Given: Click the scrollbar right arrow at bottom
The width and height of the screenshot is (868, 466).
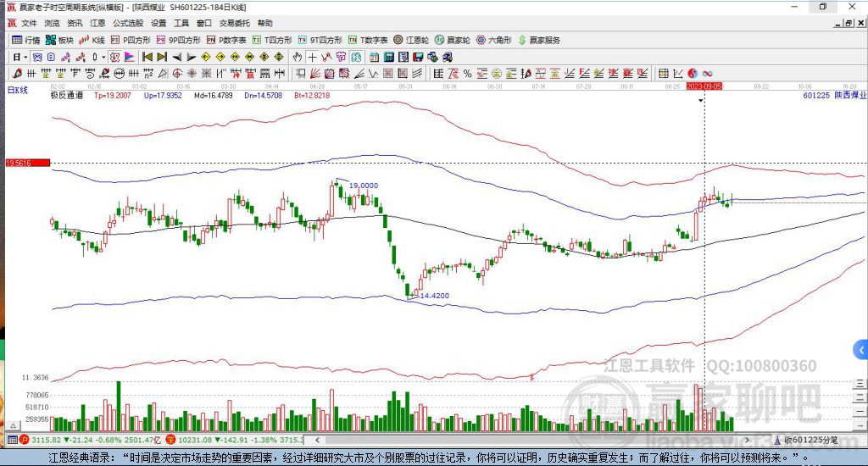Looking at the screenshot, I should 746,440.
